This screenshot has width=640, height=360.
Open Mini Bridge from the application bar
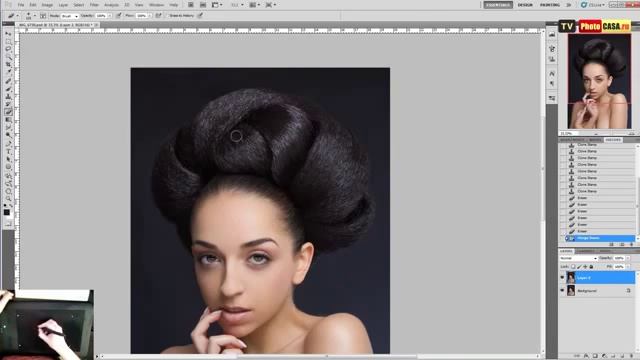(x=203, y=5)
